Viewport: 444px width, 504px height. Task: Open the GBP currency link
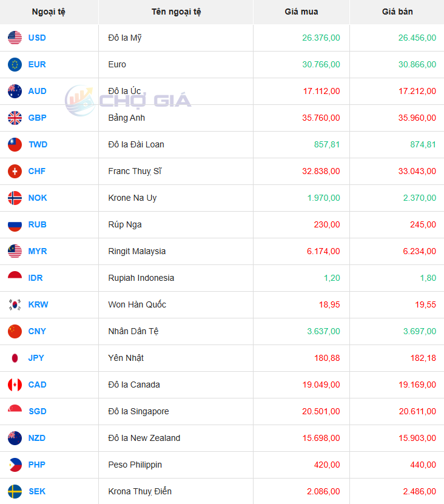pos(37,118)
